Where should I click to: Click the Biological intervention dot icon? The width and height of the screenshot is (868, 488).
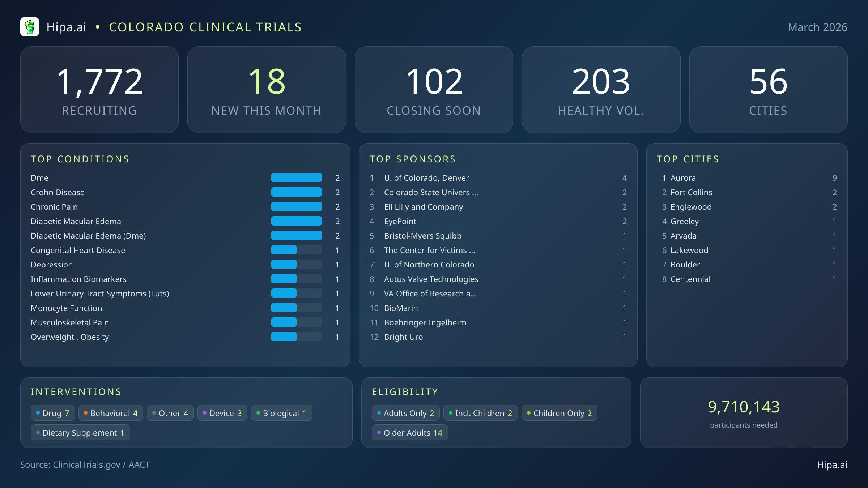258,412
